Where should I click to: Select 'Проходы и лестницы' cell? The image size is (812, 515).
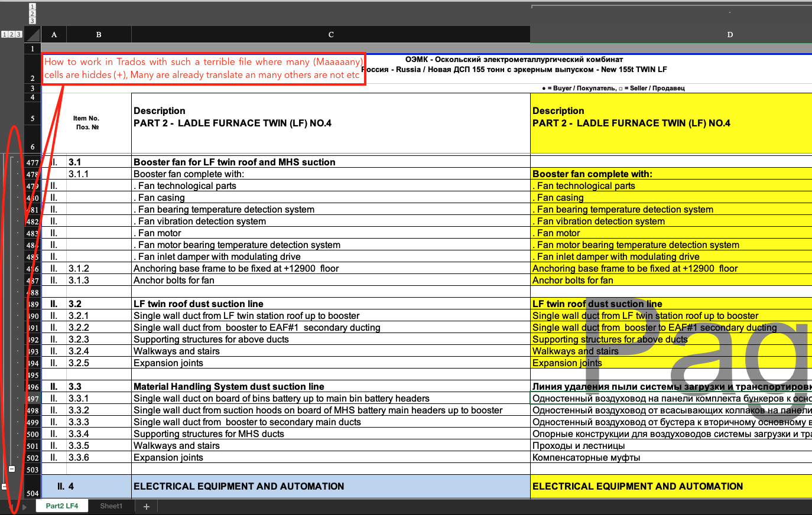(x=671, y=445)
